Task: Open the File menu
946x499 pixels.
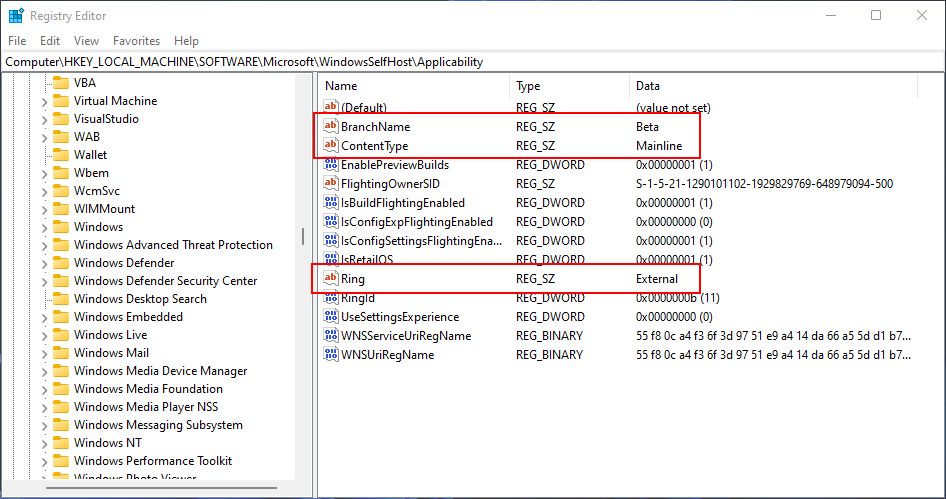Action: pos(17,40)
